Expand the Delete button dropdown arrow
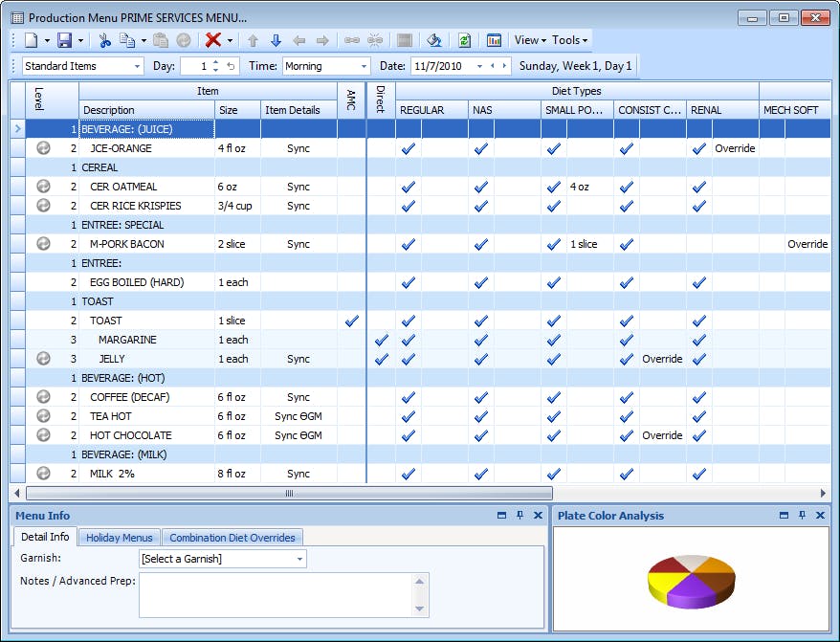This screenshot has height=642, width=840. point(230,40)
